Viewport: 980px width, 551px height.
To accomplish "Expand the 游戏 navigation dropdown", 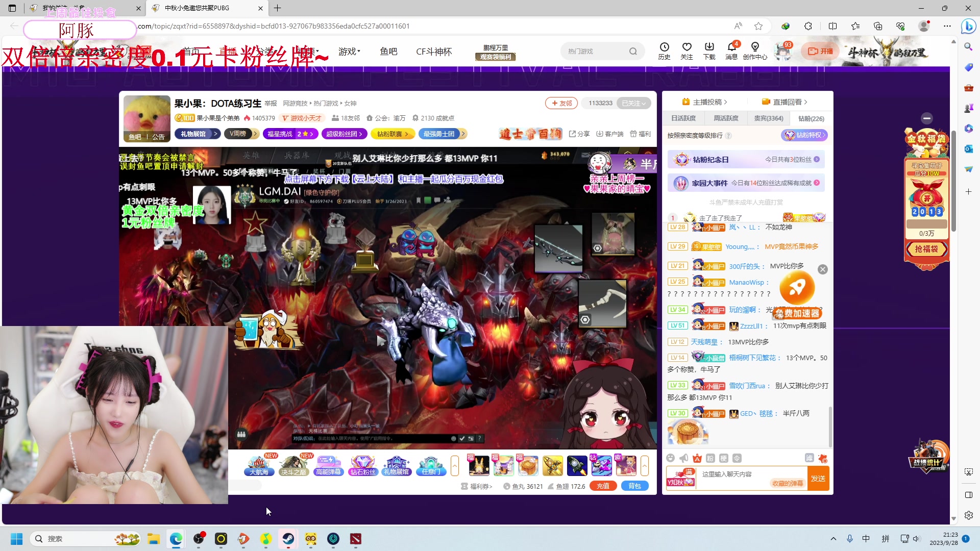I will click(x=349, y=51).
